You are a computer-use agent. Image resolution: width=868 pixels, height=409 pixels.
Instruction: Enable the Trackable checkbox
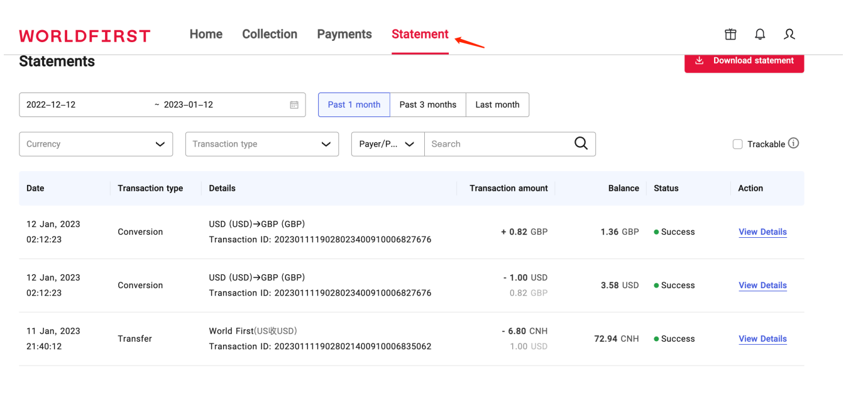click(x=738, y=144)
